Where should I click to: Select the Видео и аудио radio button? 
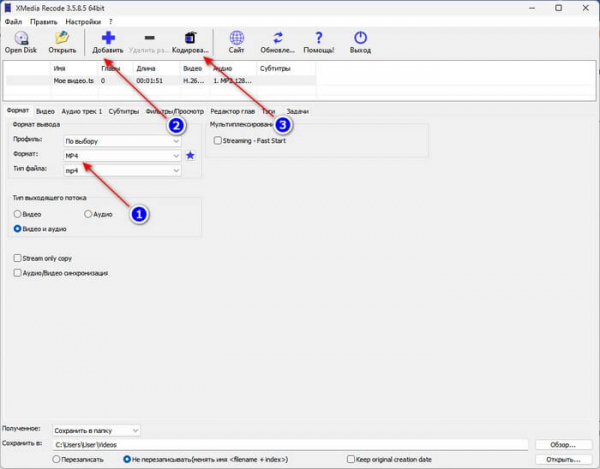click(17, 229)
